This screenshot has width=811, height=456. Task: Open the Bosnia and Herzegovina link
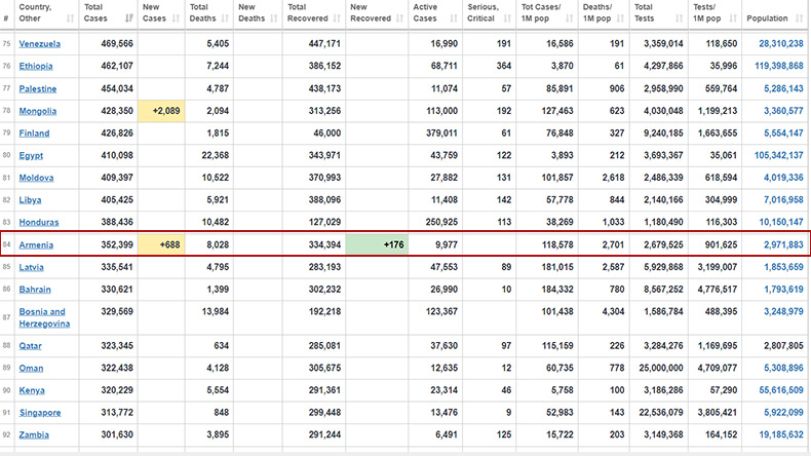coord(44,318)
